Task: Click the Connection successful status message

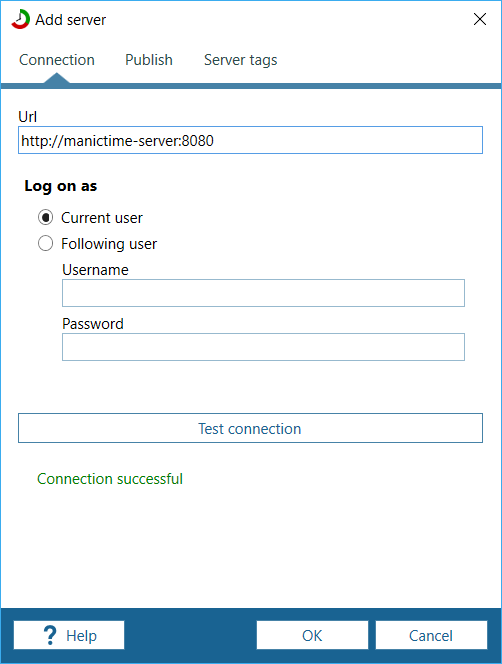Action: (110, 479)
